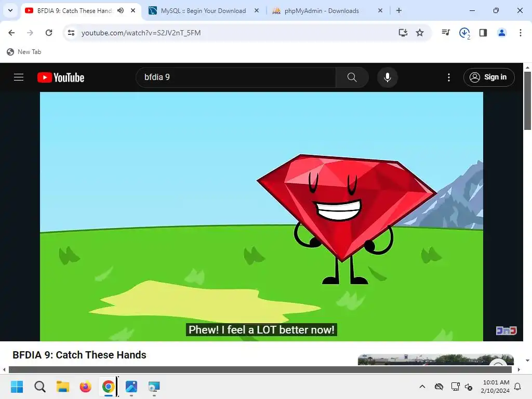
Task: Open the cloud sync status tray icon
Action: click(439, 387)
